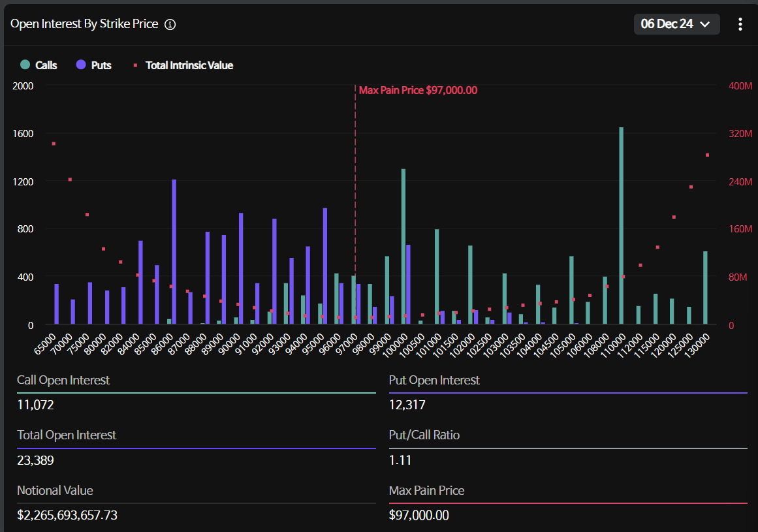
Task: Select the tall put bar at strike 86000
Action: (x=174, y=251)
